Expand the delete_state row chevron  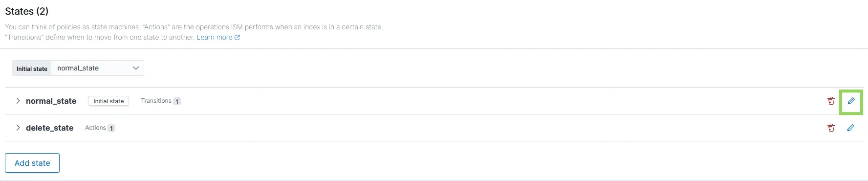tap(18, 128)
